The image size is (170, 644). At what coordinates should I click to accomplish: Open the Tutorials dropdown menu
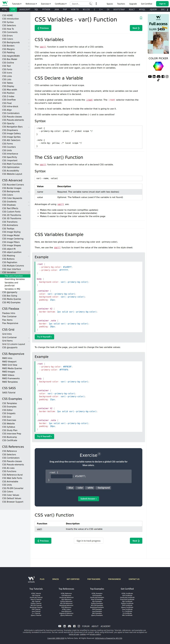tap(17, 4)
